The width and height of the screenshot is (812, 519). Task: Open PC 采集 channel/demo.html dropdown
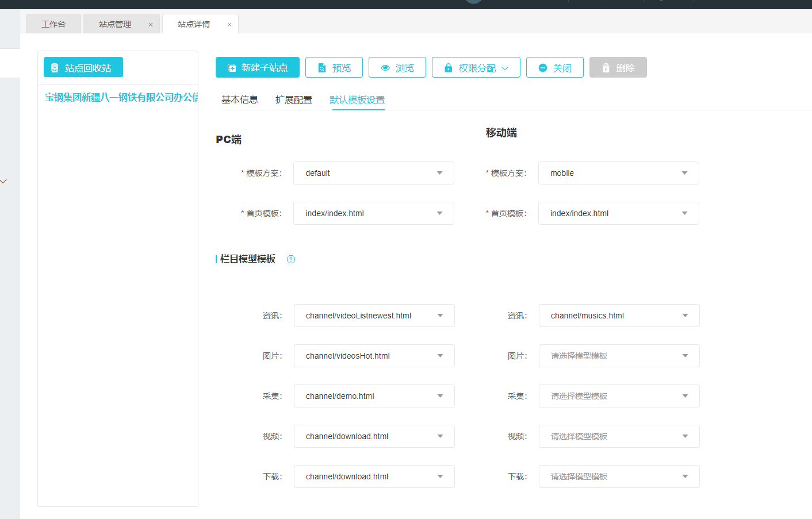point(374,396)
